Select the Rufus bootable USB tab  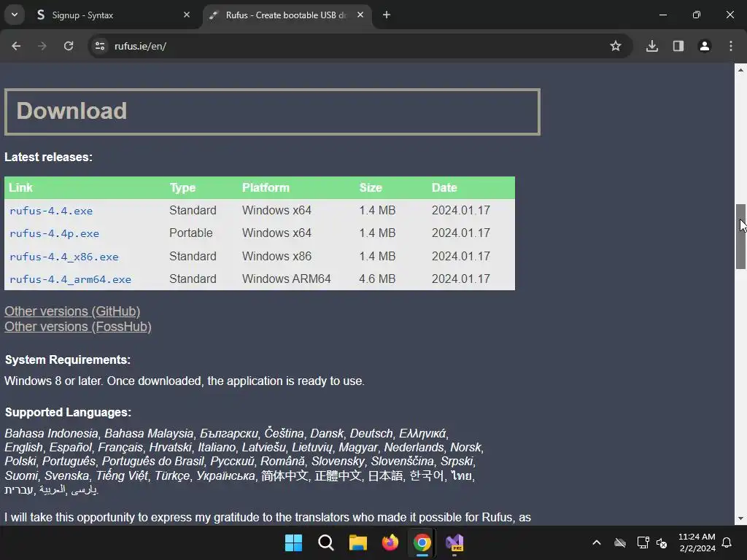287,15
